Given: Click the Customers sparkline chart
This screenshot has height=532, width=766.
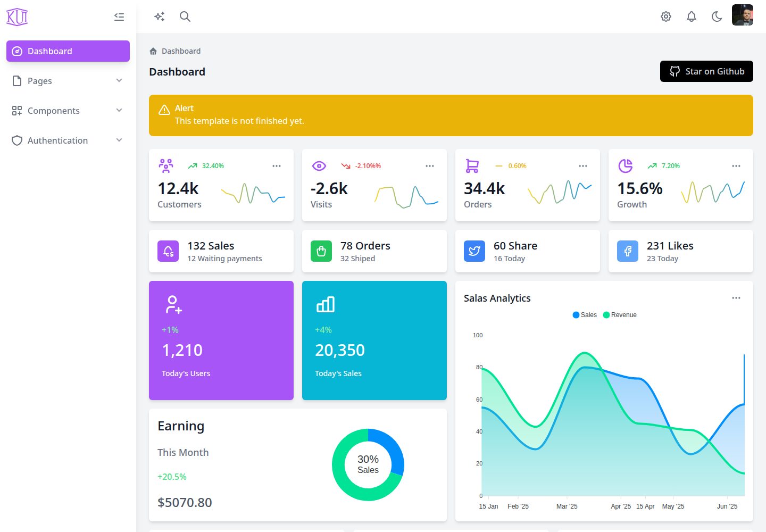Looking at the screenshot, I should (x=253, y=193).
